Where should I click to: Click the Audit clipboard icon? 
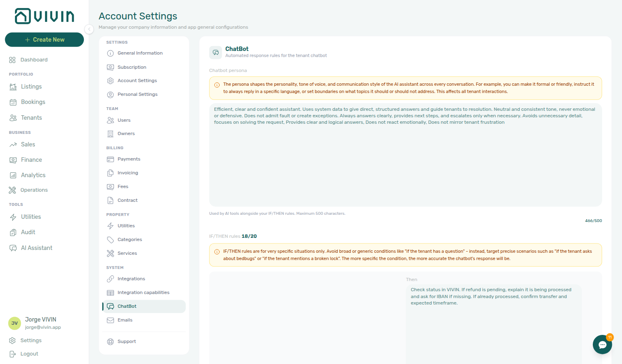[13, 233]
